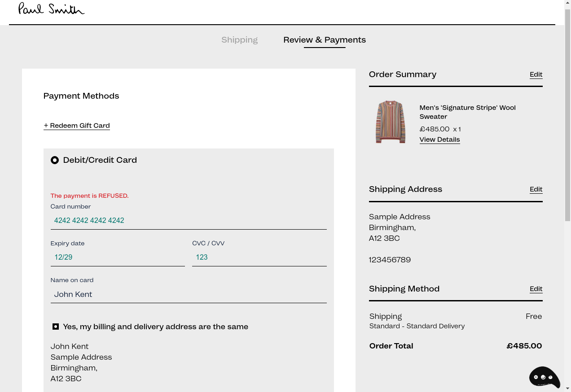
Task: Click the shipping cost 'Free' value
Action: 534,316
